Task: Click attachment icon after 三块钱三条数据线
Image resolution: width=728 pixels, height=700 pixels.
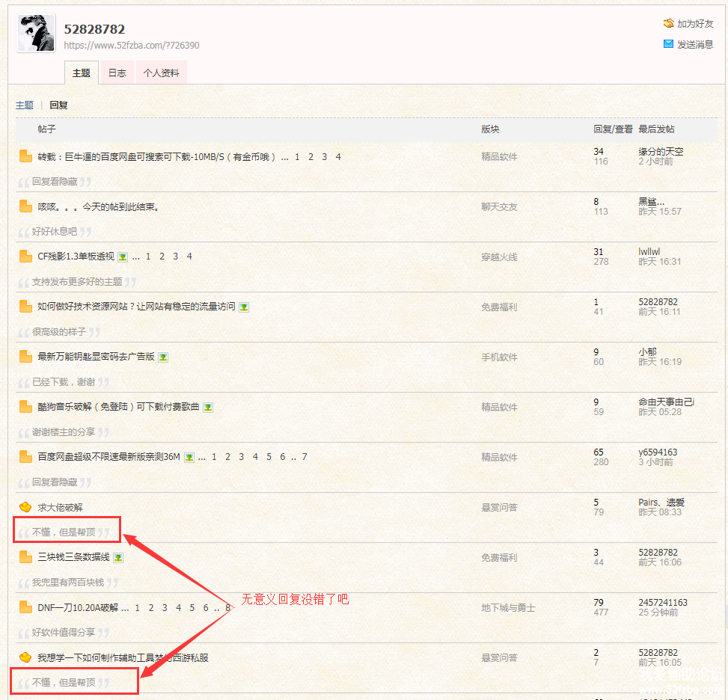Action: point(118,558)
